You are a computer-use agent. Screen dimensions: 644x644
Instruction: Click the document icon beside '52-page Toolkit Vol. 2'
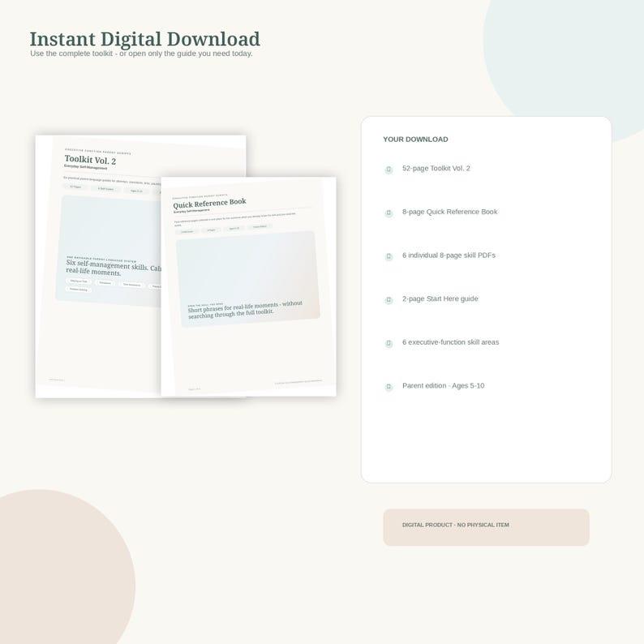[x=389, y=170]
